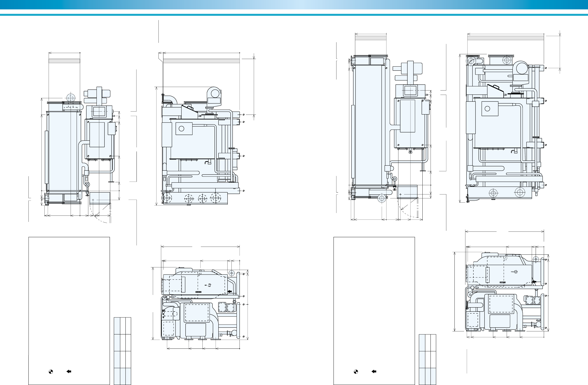
Task: Click the circular port on left side-view panel
Action: click(x=182, y=128)
